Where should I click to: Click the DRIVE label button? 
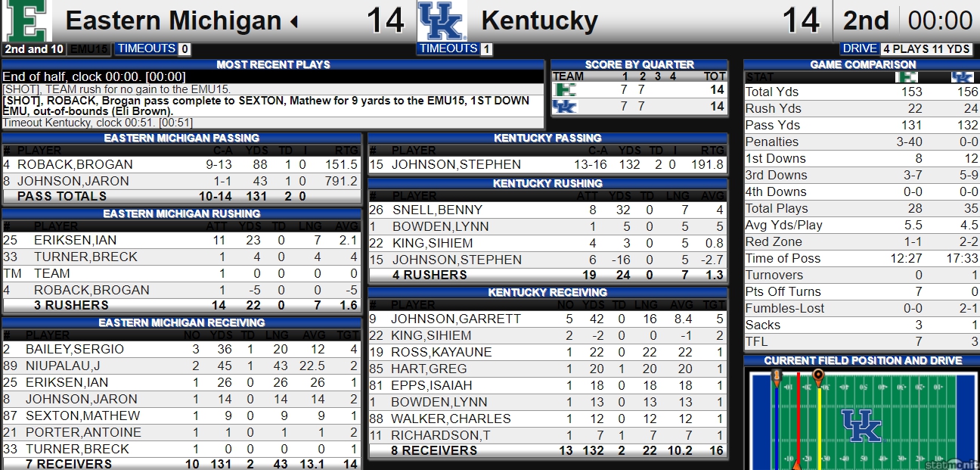tap(860, 48)
